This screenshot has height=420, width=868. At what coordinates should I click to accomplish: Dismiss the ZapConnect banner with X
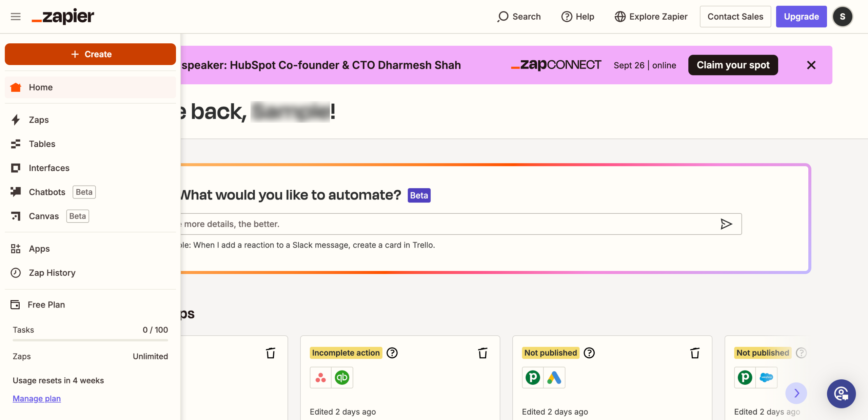coord(811,65)
